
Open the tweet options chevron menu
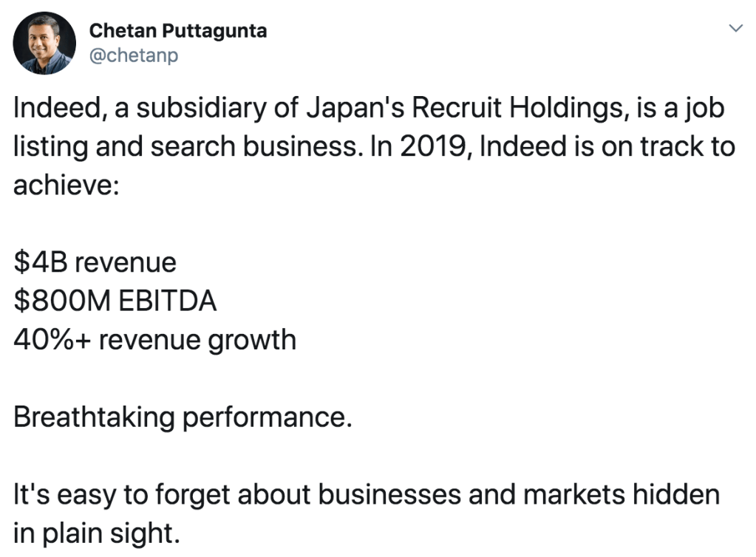[735, 28]
